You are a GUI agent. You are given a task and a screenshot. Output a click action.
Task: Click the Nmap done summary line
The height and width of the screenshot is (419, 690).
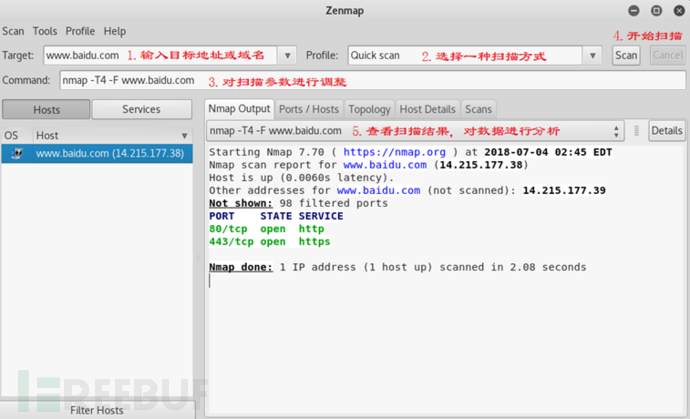click(398, 267)
